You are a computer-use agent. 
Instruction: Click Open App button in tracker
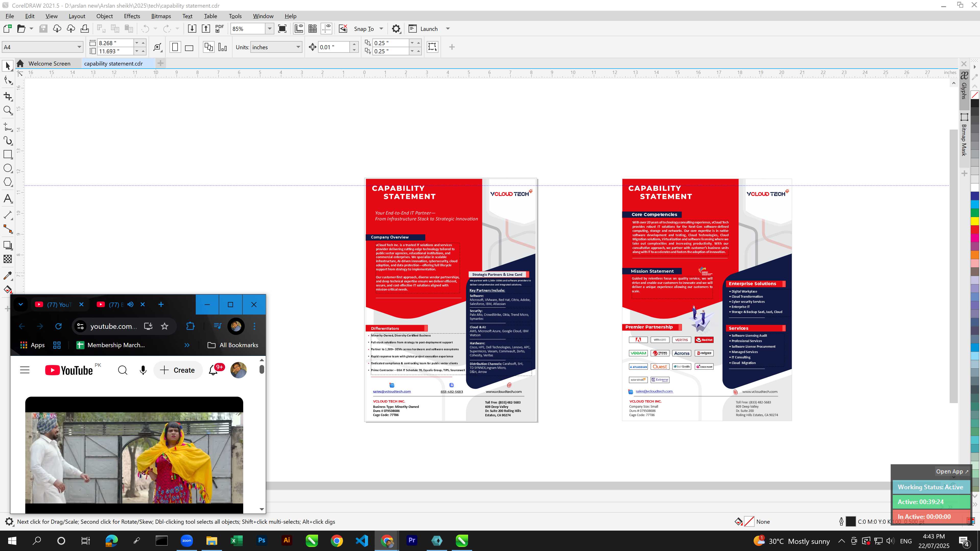952,471
